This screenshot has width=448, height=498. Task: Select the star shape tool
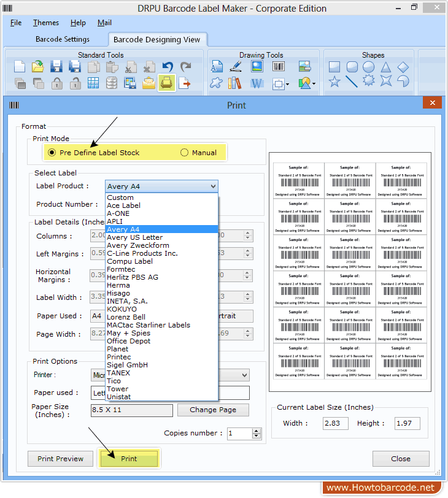(334, 82)
